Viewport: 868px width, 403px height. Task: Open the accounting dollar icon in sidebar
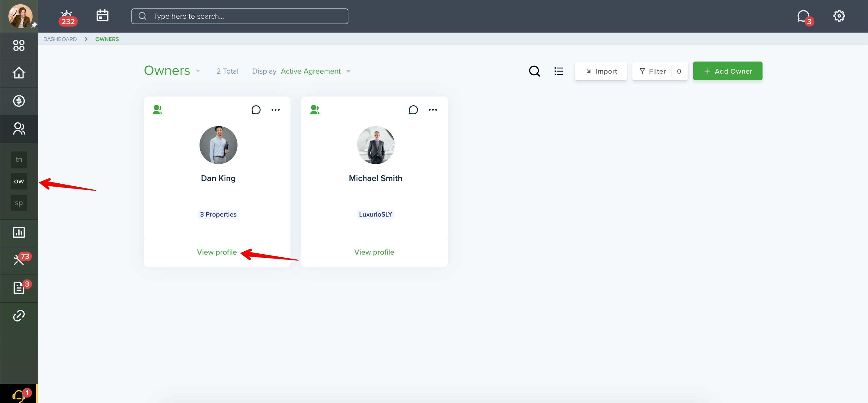click(x=19, y=101)
